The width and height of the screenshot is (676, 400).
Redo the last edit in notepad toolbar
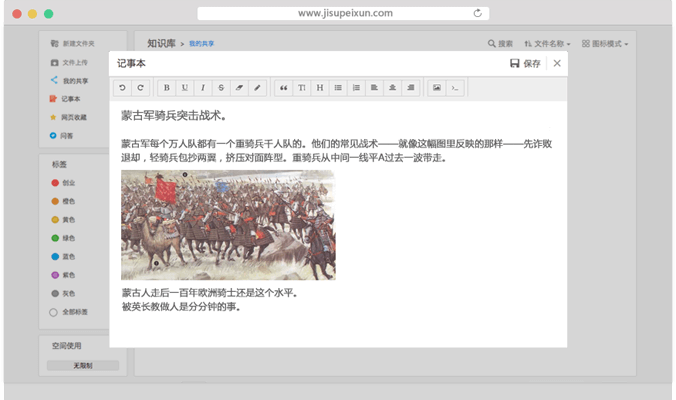pos(141,88)
